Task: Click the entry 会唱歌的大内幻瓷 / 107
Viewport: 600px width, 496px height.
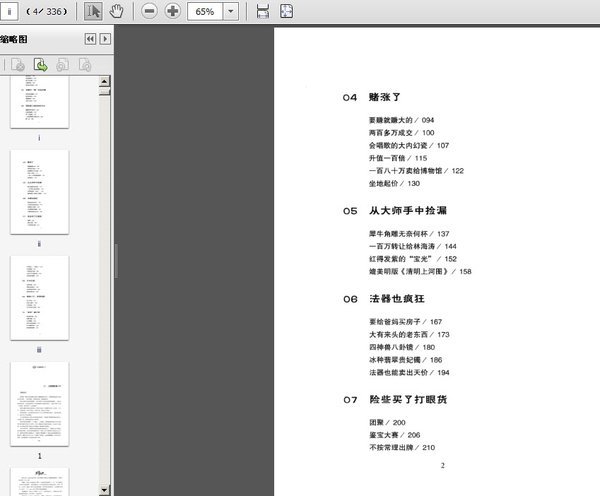Action: (409, 145)
